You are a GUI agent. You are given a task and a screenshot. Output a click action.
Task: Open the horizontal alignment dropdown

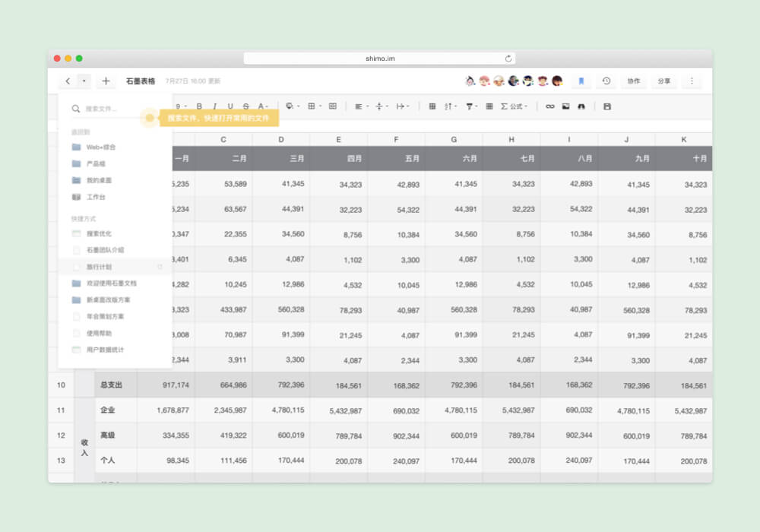[x=361, y=106]
